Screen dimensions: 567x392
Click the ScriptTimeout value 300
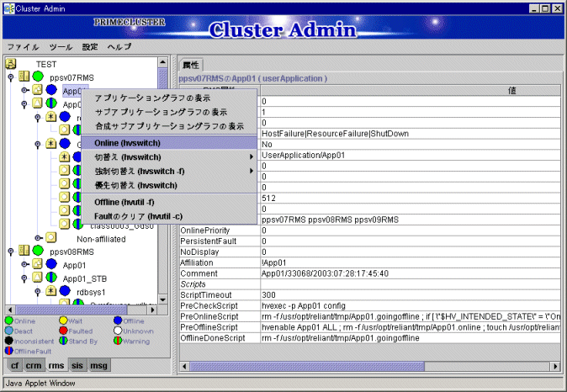pos(268,294)
